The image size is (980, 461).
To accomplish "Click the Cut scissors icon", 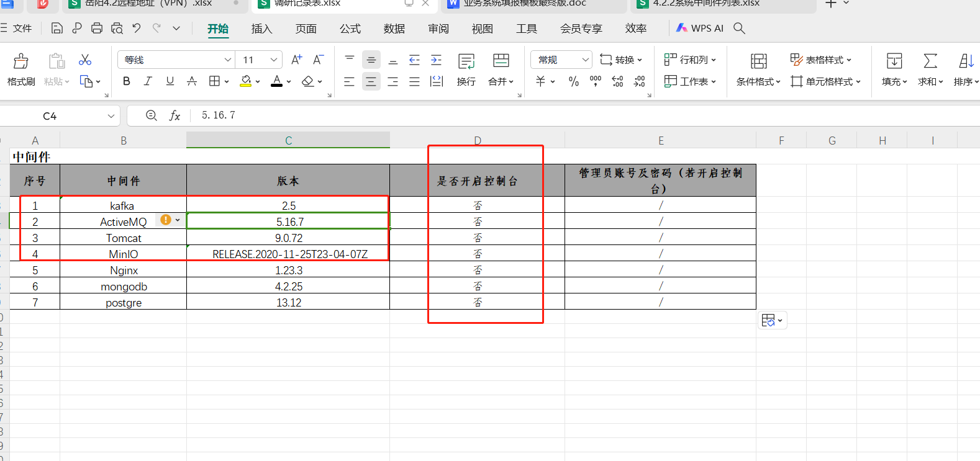I will [x=85, y=60].
